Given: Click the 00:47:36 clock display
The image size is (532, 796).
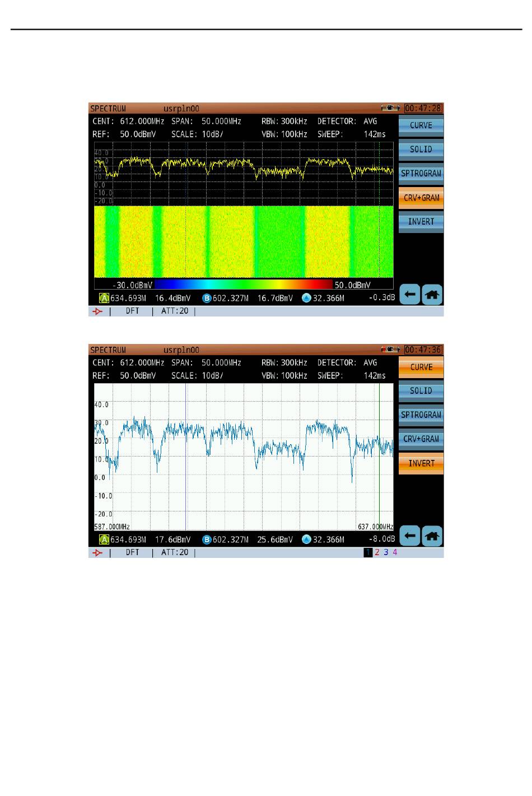Looking at the screenshot, I should click(423, 350).
